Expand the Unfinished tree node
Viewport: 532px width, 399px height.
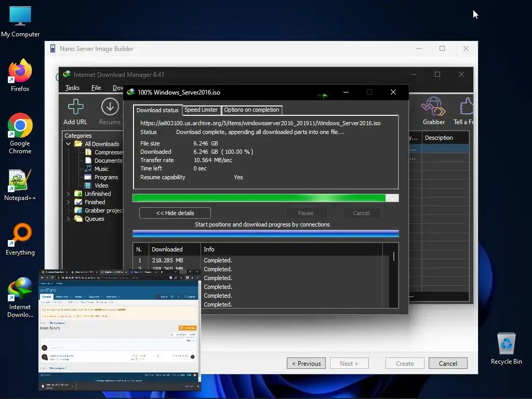[x=68, y=194]
